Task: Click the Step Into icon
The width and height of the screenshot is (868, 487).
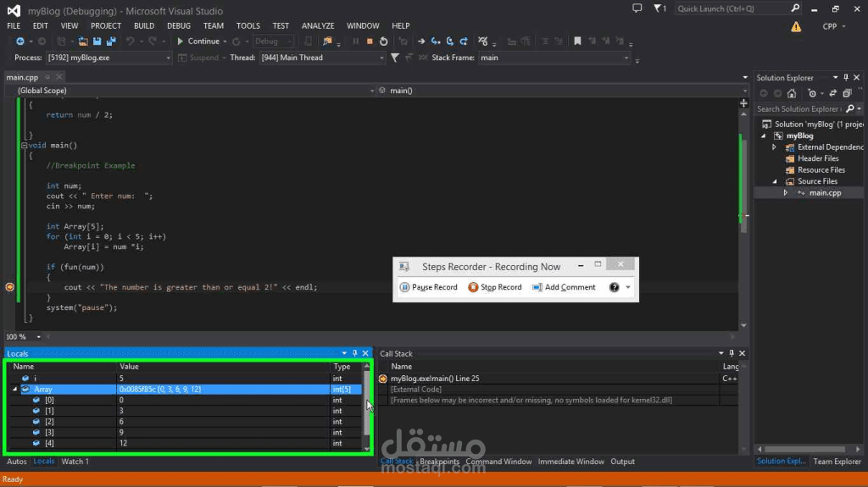Action: click(436, 42)
